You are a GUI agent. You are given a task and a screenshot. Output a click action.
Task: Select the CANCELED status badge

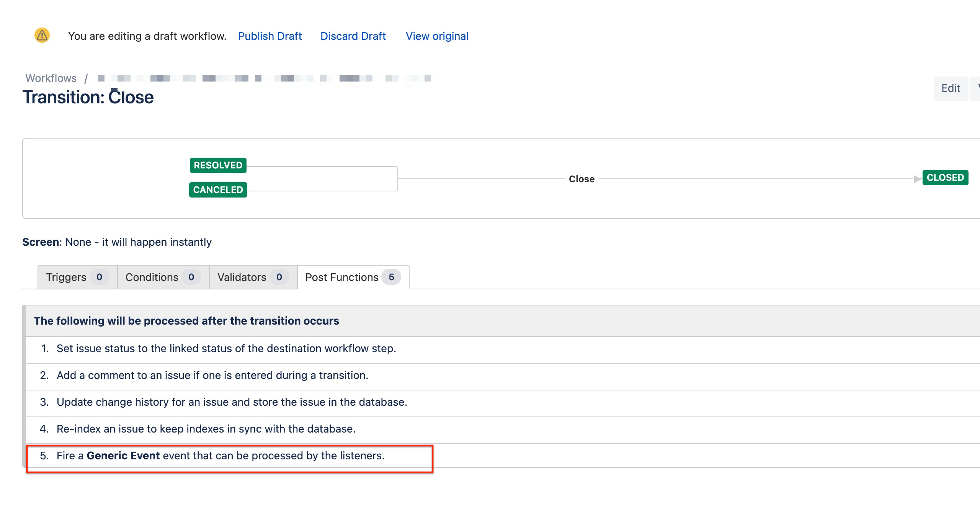(218, 190)
